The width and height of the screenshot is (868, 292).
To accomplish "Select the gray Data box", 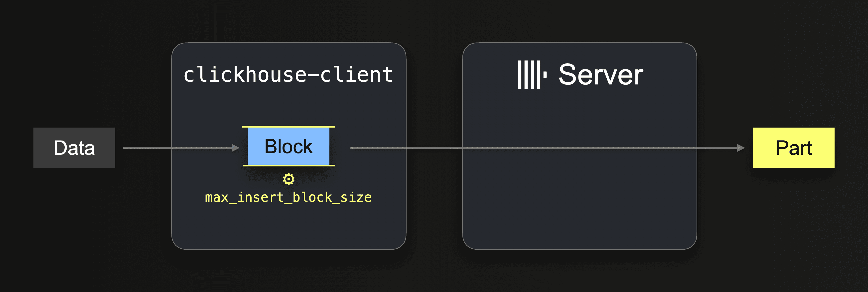I will tap(74, 148).
